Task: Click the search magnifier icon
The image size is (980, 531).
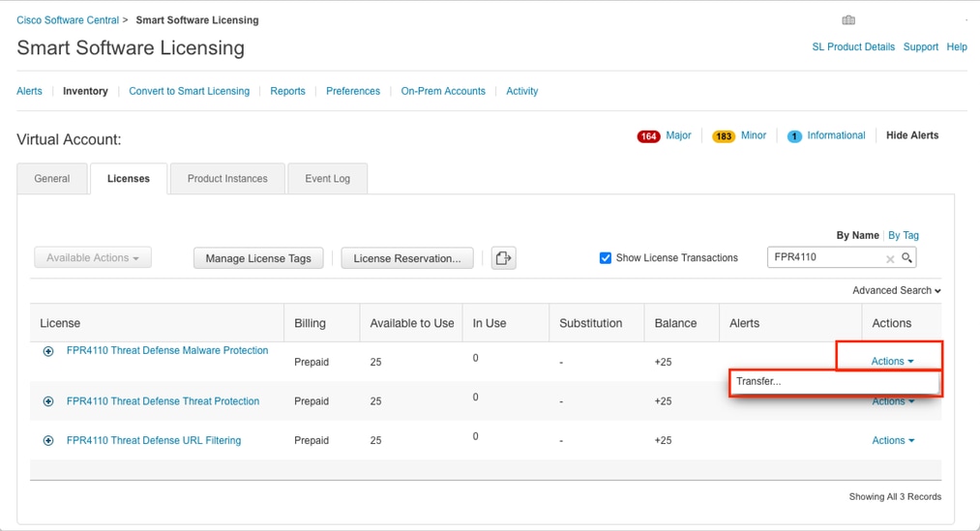Action: point(906,257)
